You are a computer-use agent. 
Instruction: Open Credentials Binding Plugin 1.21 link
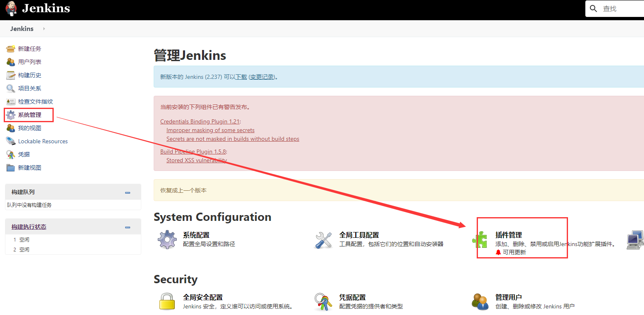pos(200,121)
